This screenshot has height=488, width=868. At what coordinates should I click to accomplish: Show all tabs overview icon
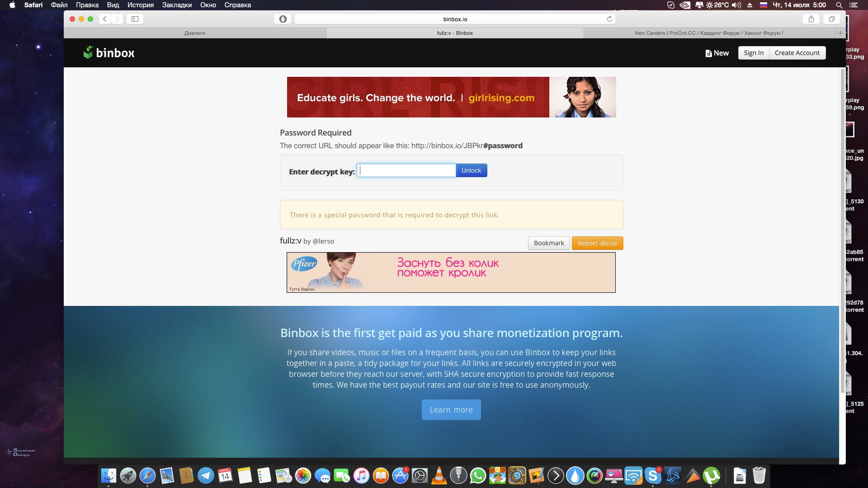(x=831, y=19)
